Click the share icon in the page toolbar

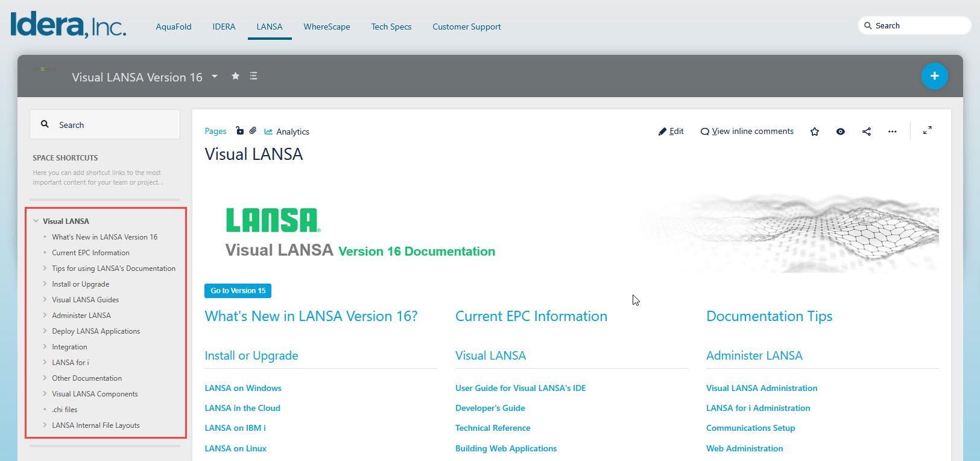pyautogui.click(x=867, y=131)
